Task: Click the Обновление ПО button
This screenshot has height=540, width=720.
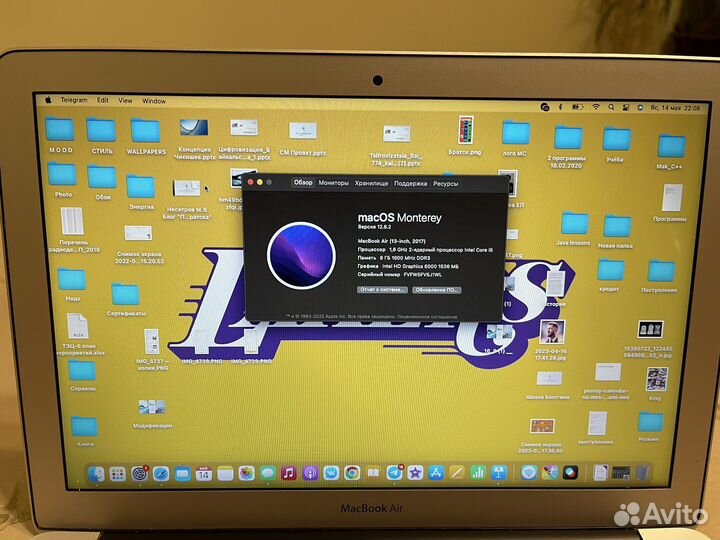Action: [436, 290]
